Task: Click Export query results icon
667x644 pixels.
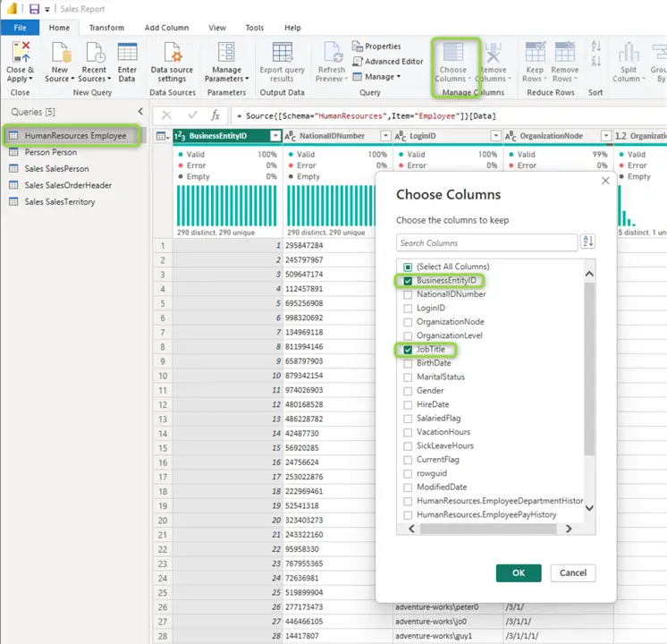Action: coord(282,52)
